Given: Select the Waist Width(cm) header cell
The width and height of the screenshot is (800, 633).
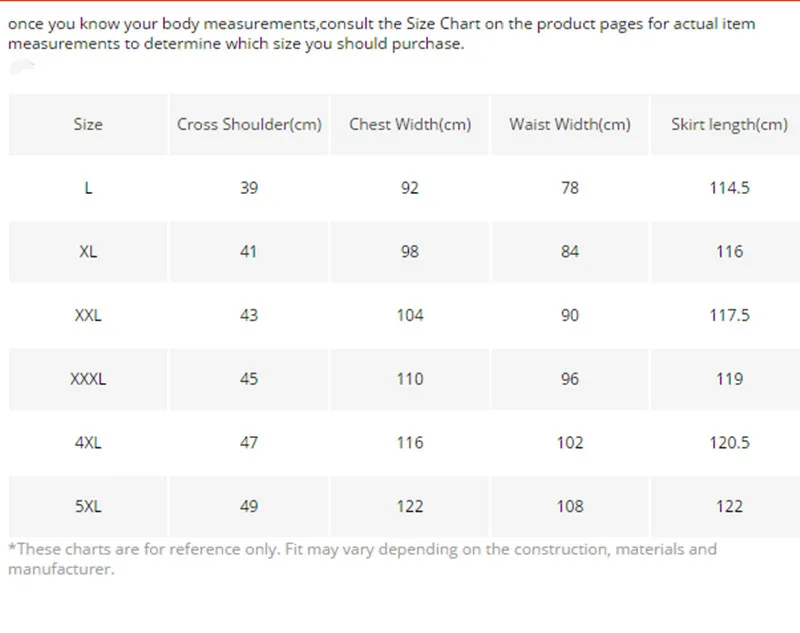Looking at the screenshot, I should [x=570, y=125].
